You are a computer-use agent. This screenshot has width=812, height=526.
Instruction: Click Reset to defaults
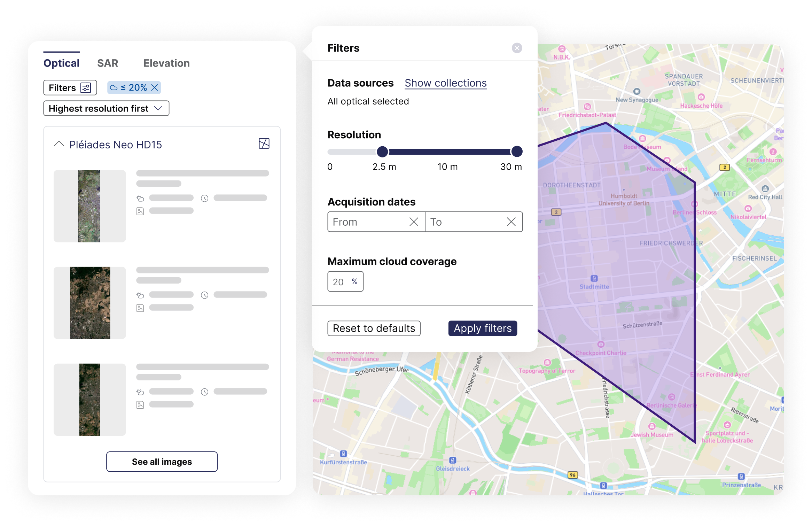(x=374, y=328)
